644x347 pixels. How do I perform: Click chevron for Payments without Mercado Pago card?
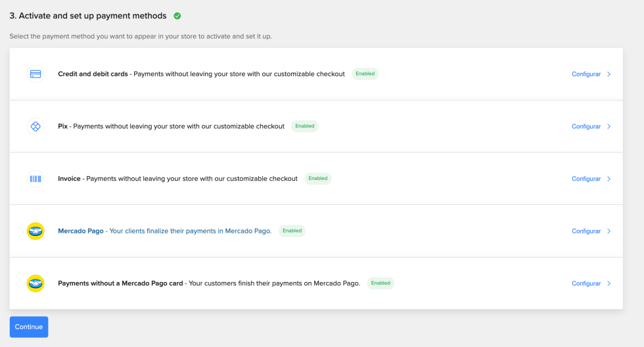click(609, 283)
